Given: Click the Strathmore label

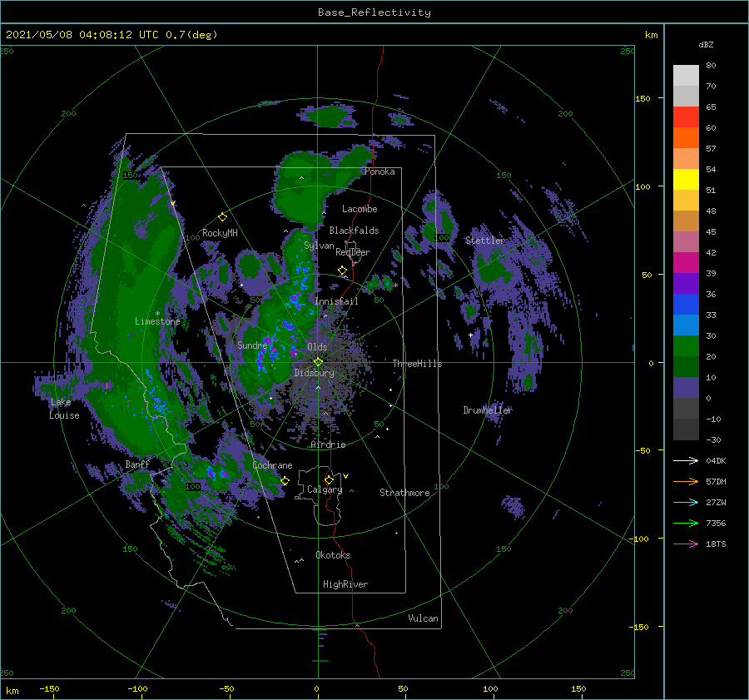Looking at the screenshot, I should [x=404, y=493].
